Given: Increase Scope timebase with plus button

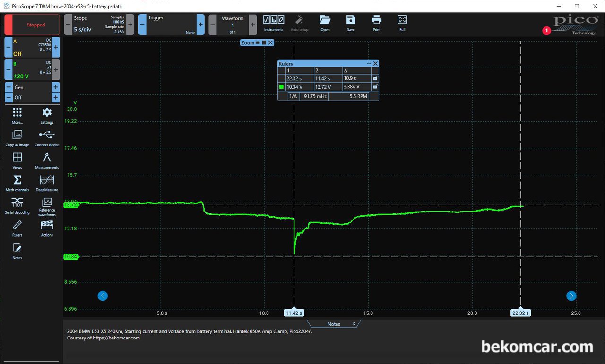Looking at the screenshot, I should [x=130, y=24].
